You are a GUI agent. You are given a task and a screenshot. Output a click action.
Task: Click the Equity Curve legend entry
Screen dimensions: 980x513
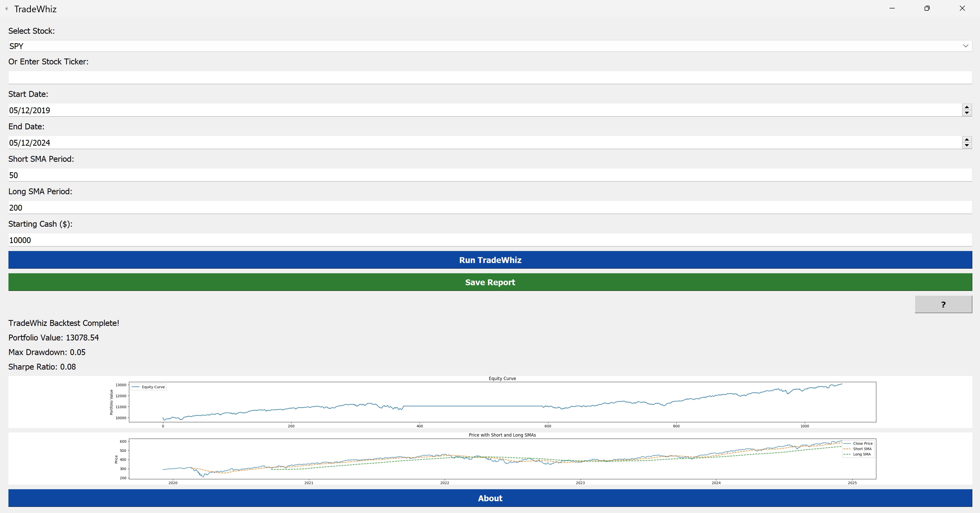click(x=148, y=387)
